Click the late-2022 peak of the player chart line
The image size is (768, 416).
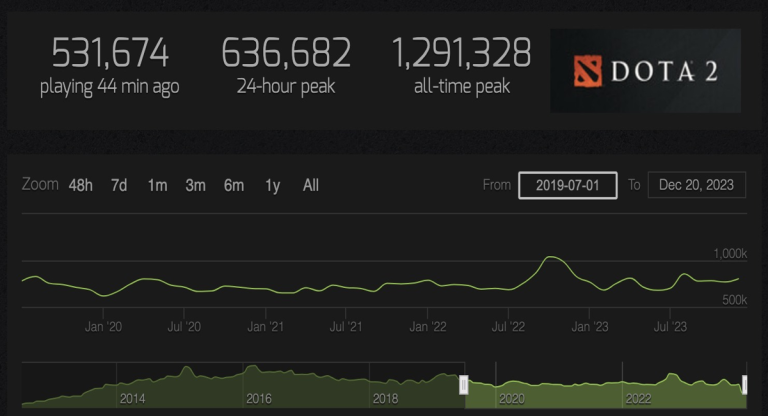(x=551, y=257)
